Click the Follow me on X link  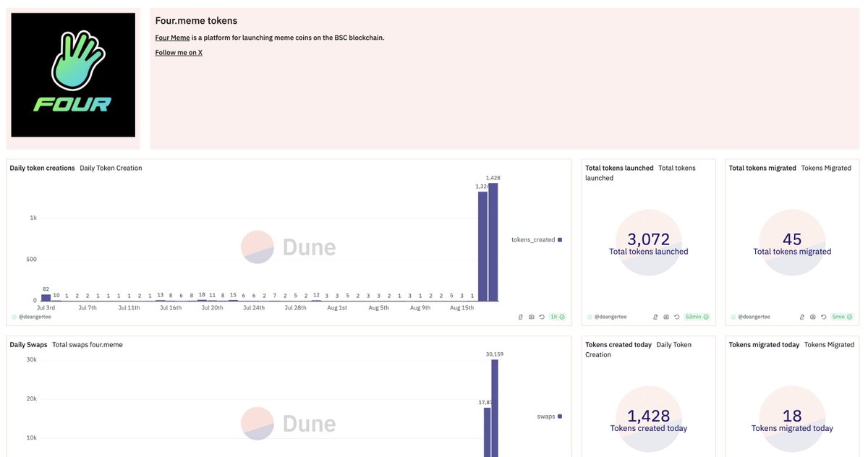[179, 53]
